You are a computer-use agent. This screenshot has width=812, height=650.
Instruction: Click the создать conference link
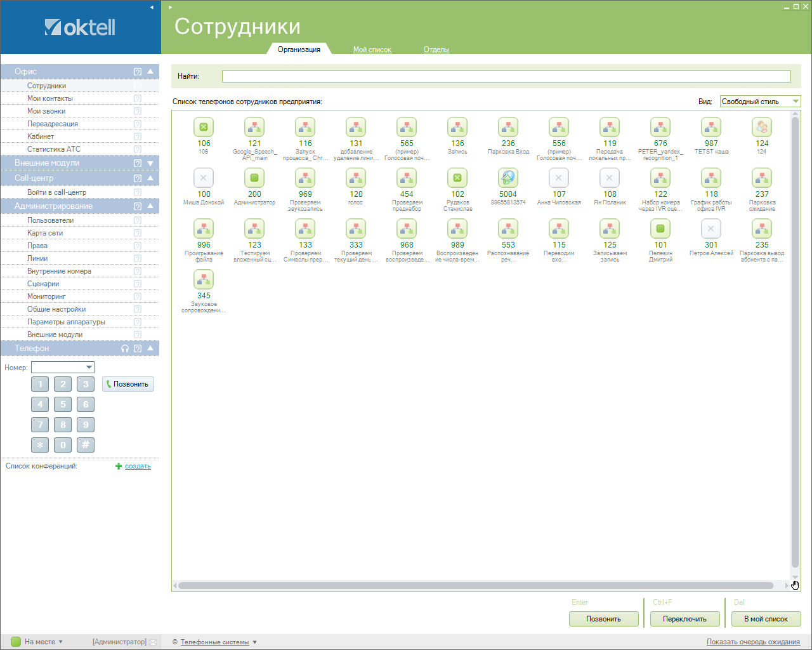pyautogui.click(x=138, y=466)
